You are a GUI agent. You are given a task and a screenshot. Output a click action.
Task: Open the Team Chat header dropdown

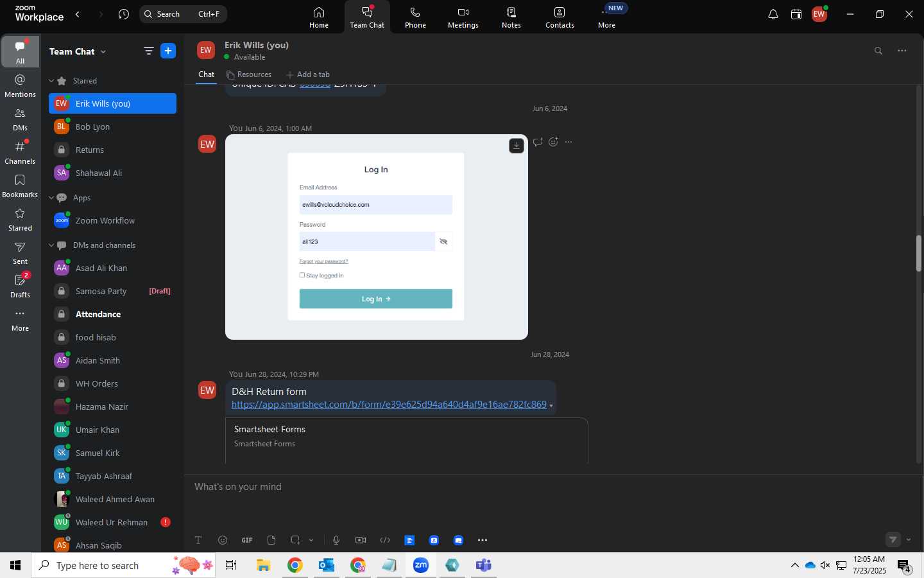tap(103, 51)
